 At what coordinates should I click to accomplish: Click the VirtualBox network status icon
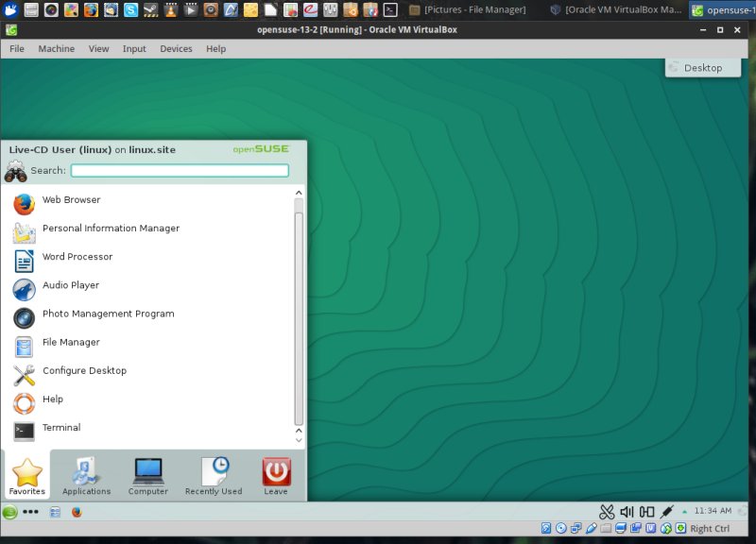[575, 528]
